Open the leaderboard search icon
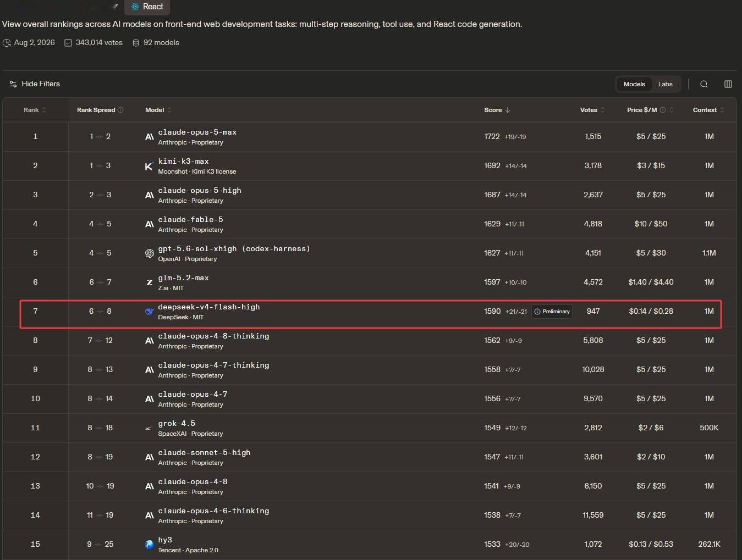 704,84
